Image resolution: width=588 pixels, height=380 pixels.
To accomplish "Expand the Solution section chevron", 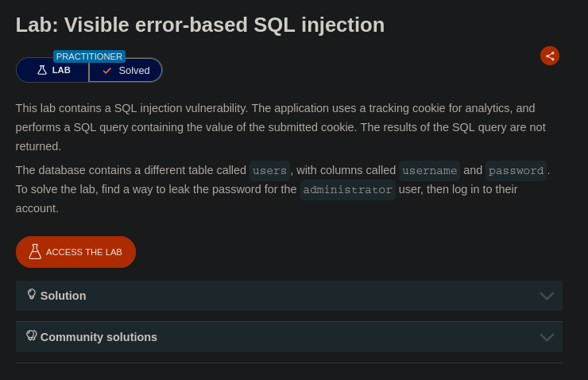I will tap(547, 296).
